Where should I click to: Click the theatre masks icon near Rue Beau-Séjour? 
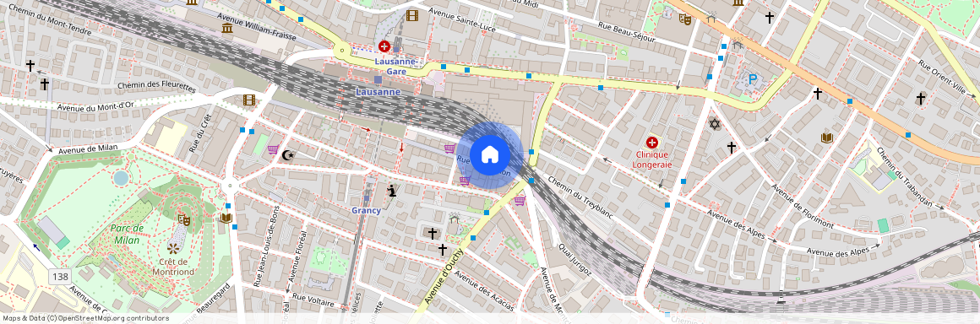point(686,19)
